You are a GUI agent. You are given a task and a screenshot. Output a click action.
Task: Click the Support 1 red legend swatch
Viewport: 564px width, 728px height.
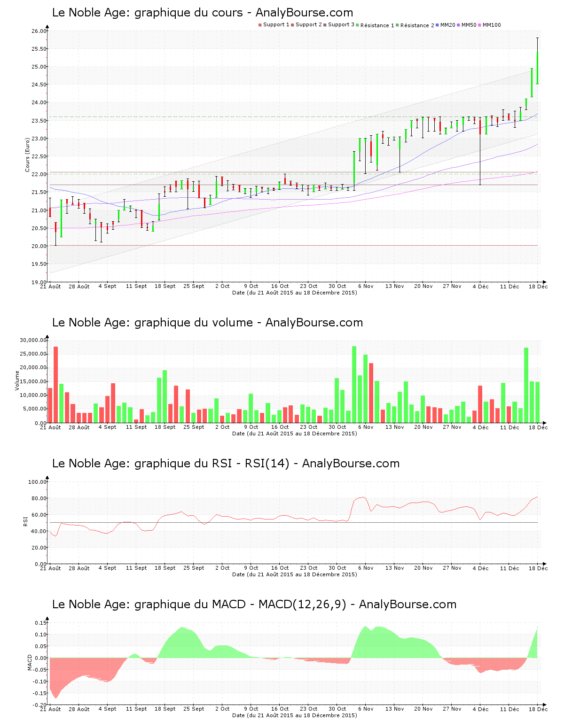tap(260, 25)
